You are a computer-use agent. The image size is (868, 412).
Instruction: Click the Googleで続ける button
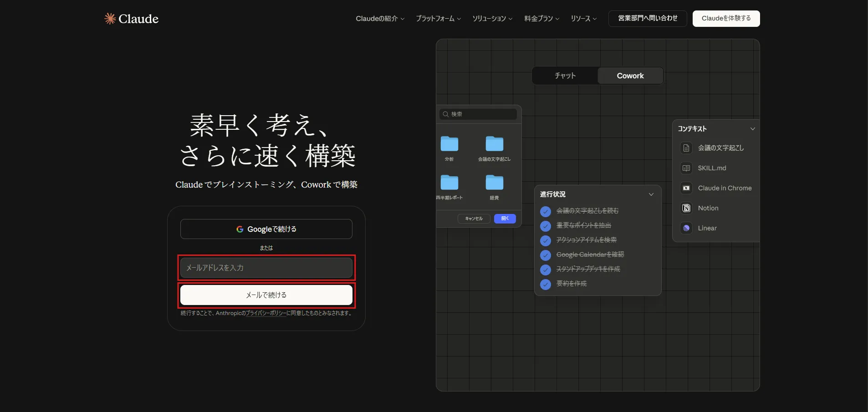pyautogui.click(x=266, y=229)
